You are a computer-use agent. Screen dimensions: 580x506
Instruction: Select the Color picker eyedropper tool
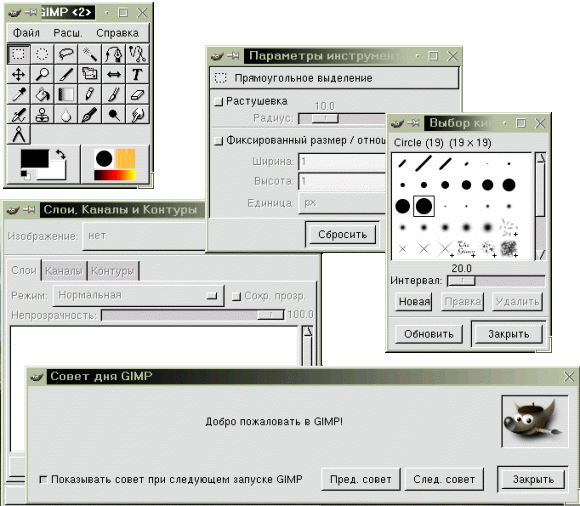(x=18, y=94)
